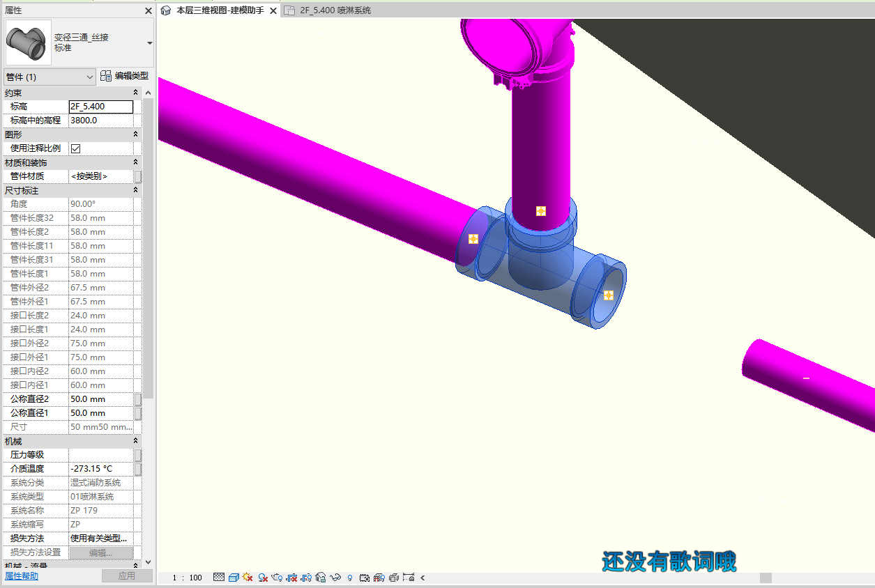
Task: Click small button beside 管件材质 value
Action: click(x=138, y=176)
